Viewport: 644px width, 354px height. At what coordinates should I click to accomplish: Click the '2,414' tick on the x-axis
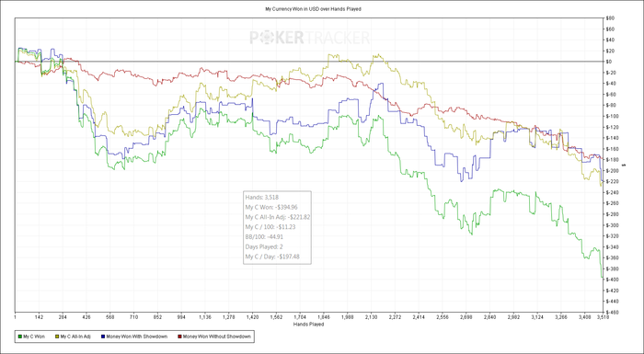tap(419, 317)
